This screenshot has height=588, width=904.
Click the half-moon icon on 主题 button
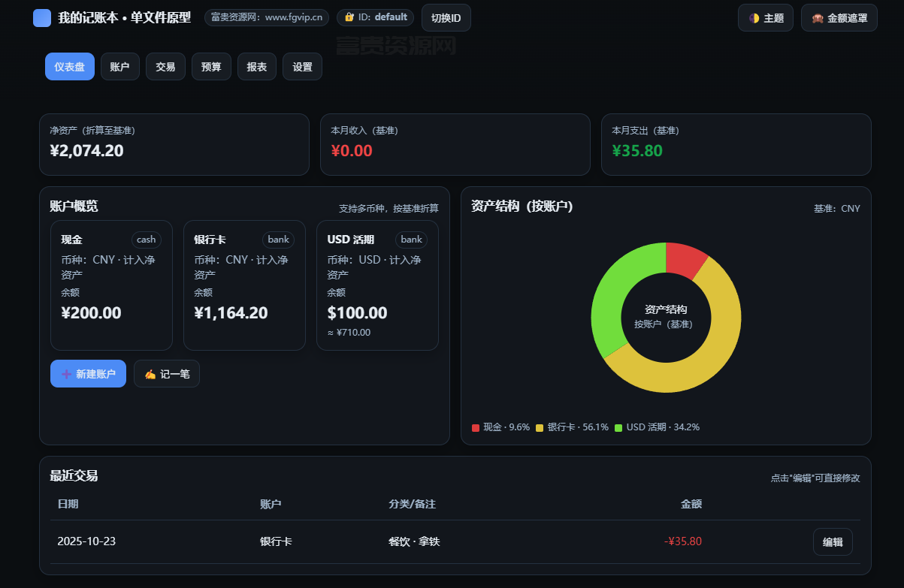pyautogui.click(x=754, y=18)
